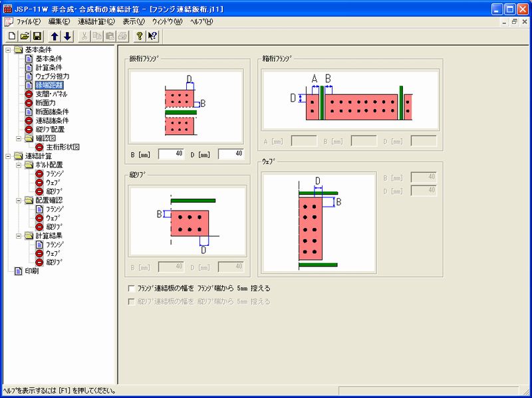Collapse the 基本条件 root folder
This screenshot has height=398, width=532.
8,50
